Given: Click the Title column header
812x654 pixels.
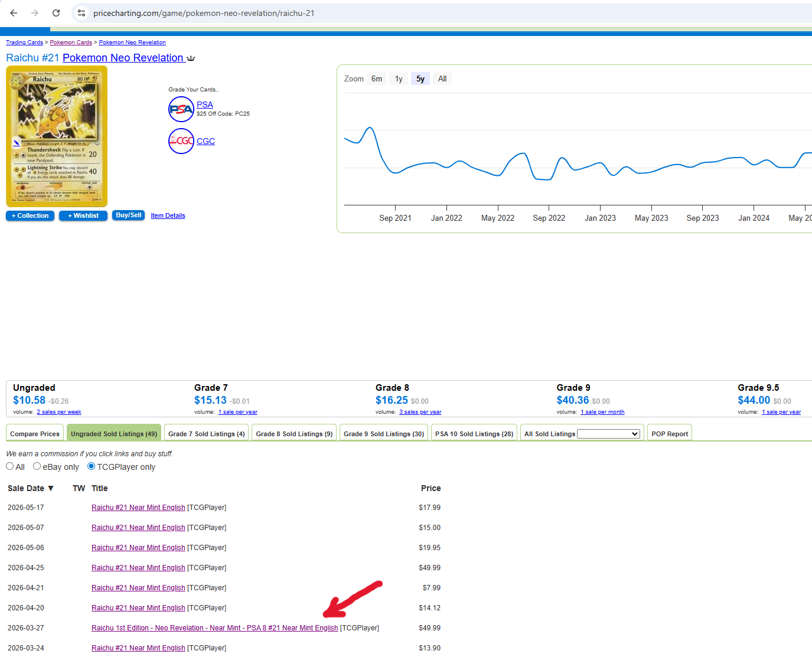Looking at the screenshot, I should click(x=99, y=488).
